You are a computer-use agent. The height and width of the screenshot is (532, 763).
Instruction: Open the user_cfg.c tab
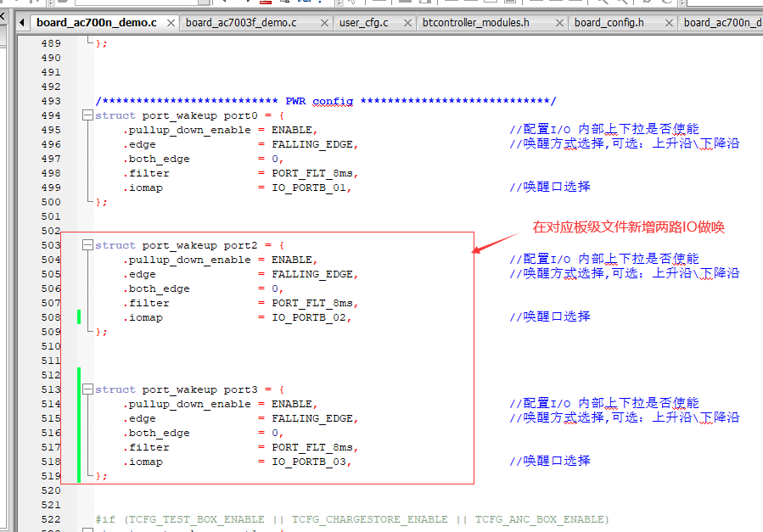coord(363,23)
